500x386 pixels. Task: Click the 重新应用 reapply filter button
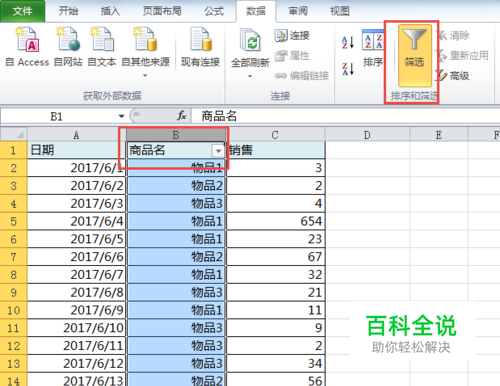[463, 55]
